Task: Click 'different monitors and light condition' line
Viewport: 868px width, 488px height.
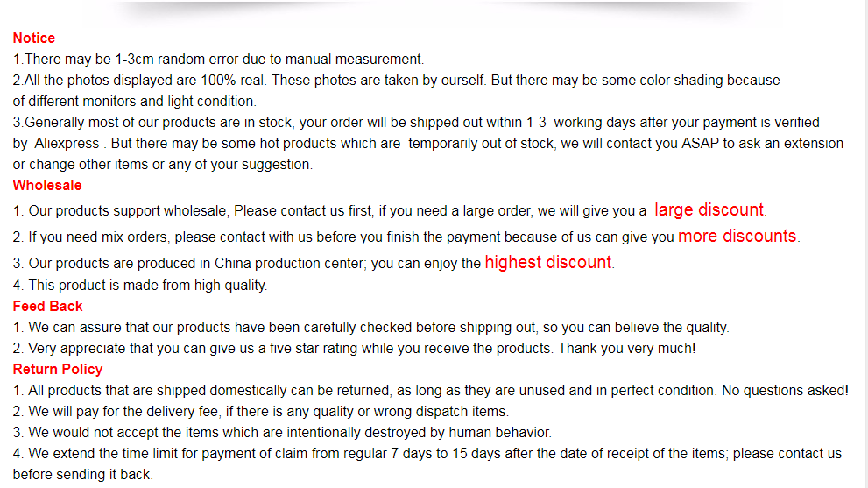Action: pos(135,102)
